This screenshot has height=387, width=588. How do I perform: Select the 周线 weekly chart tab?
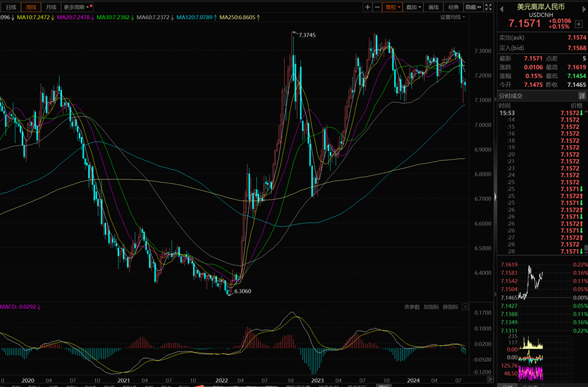coord(31,7)
